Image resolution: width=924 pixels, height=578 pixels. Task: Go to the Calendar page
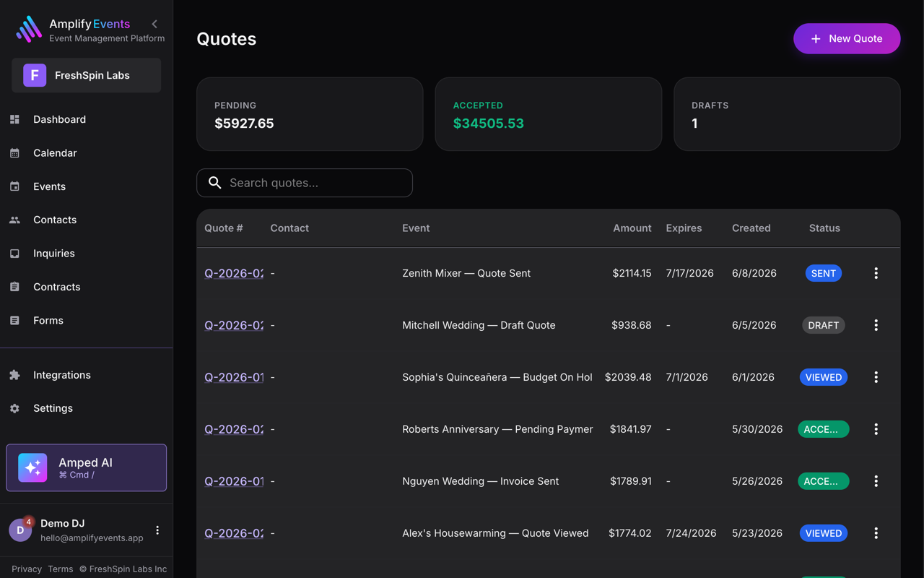(x=86, y=153)
